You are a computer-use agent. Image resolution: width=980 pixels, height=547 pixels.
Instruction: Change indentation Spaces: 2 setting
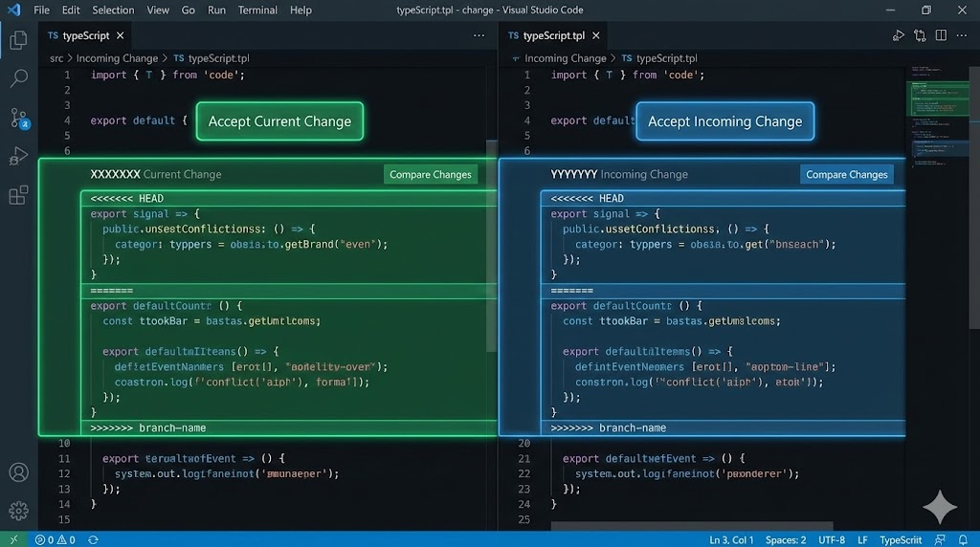coord(786,539)
